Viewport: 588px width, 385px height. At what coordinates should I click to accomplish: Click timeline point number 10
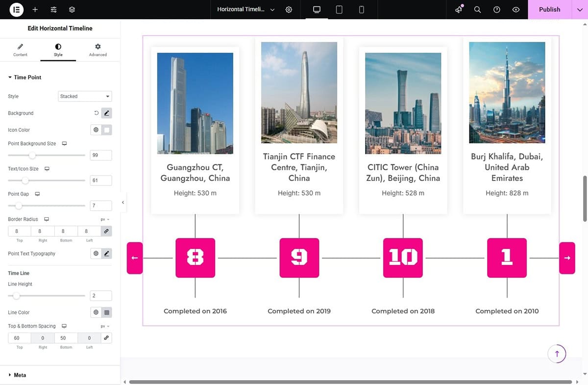tap(403, 258)
